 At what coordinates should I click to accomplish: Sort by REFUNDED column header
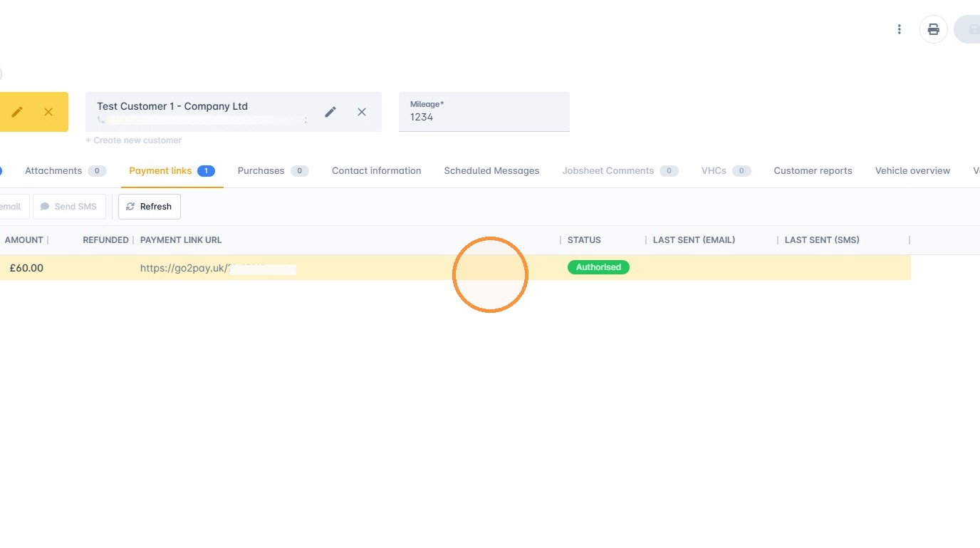point(105,240)
